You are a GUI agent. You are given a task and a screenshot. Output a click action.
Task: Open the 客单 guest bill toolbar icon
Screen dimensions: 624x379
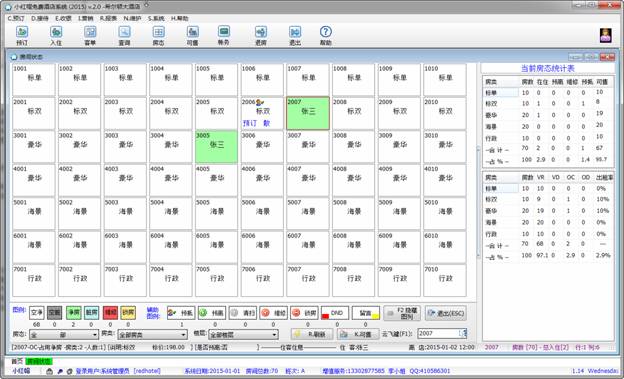tap(90, 32)
